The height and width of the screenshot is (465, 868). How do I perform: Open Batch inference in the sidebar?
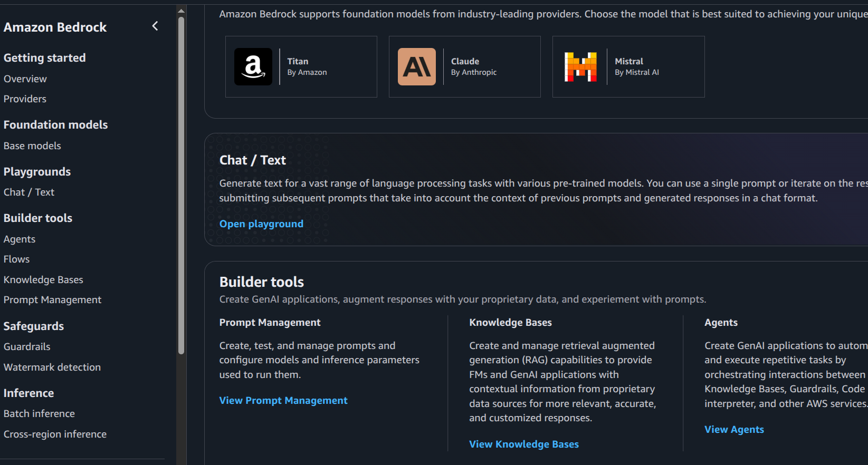tap(39, 413)
